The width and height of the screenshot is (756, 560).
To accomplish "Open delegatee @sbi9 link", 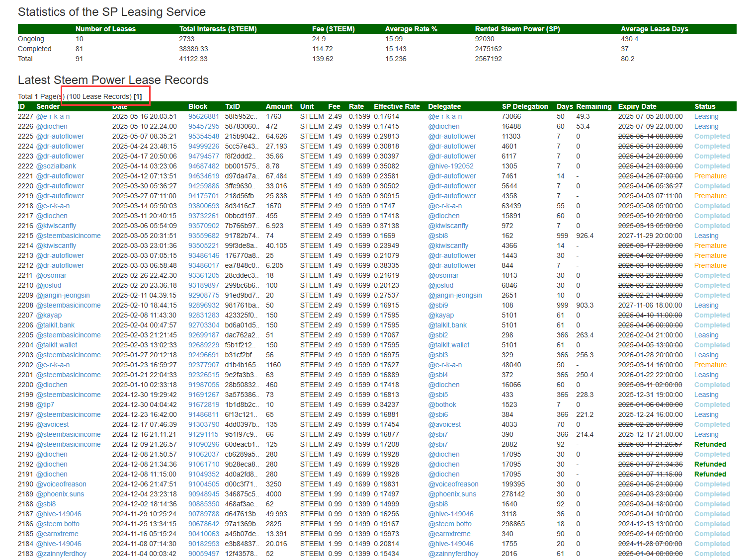I will pyautogui.click(x=438, y=305).
